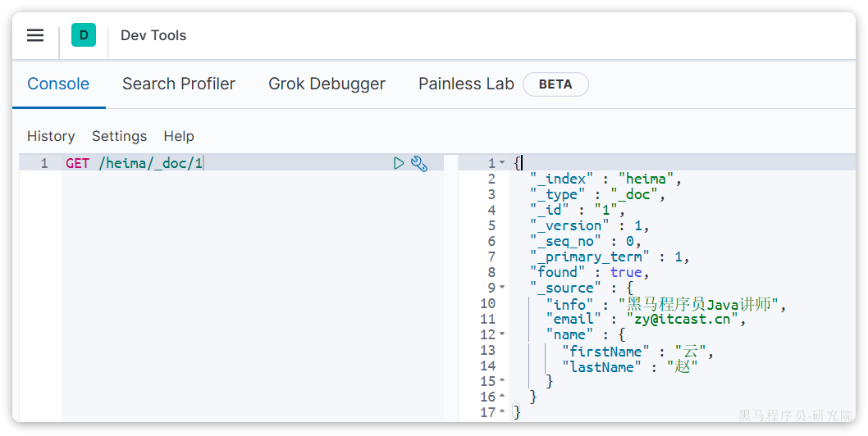The width and height of the screenshot is (868, 436).
Task: Open console Settings
Action: tap(119, 136)
